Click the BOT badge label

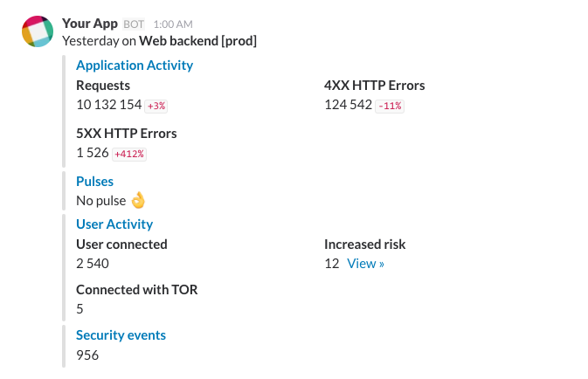point(134,24)
